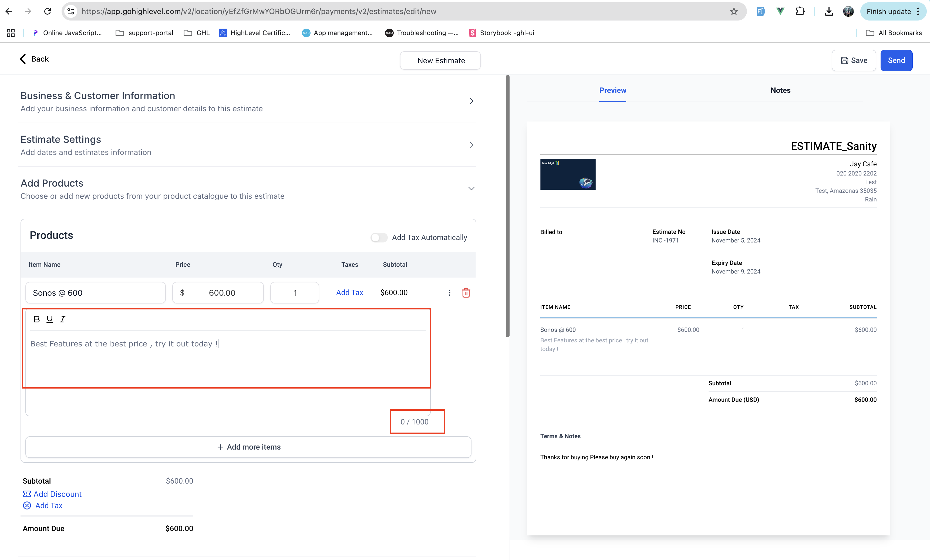Bookmark this page with the star icon
Viewport: 930px width, 560px height.
(733, 11)
